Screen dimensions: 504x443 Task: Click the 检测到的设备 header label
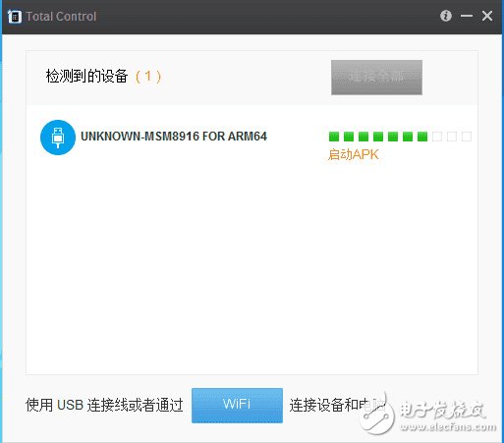pos(86,76)
